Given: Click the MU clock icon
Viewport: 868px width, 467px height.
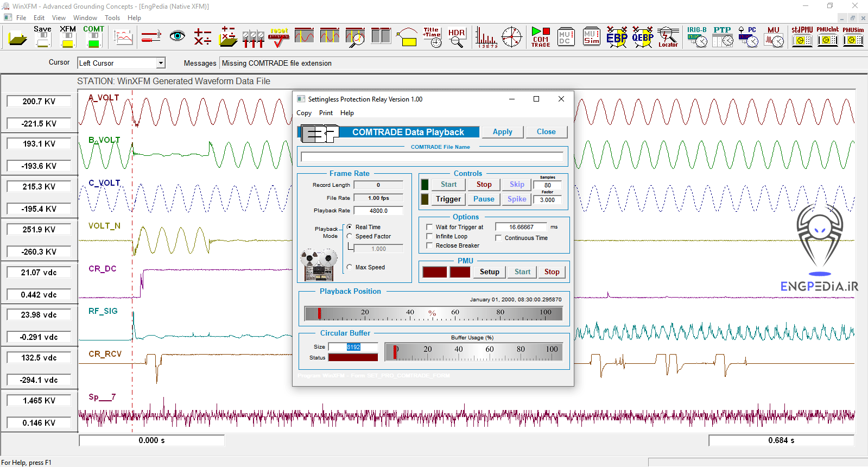Looking at the screenshot, I should [774, 37].
